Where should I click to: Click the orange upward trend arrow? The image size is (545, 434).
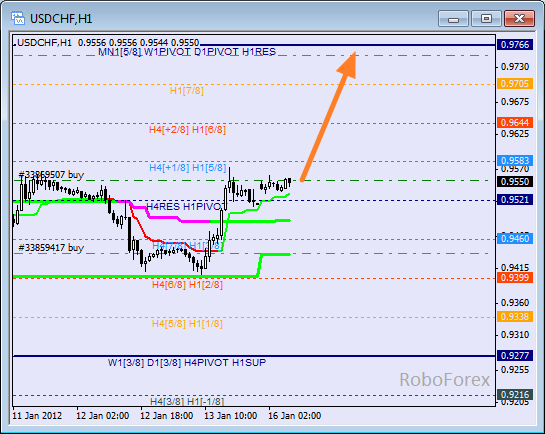[x=328, y=116]
